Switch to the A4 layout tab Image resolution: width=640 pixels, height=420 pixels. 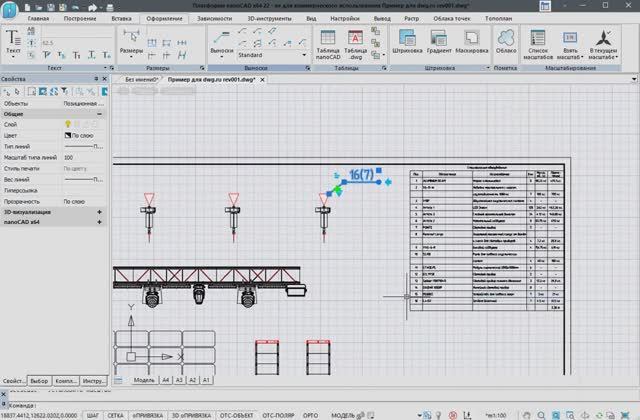[x=165, y=380]
